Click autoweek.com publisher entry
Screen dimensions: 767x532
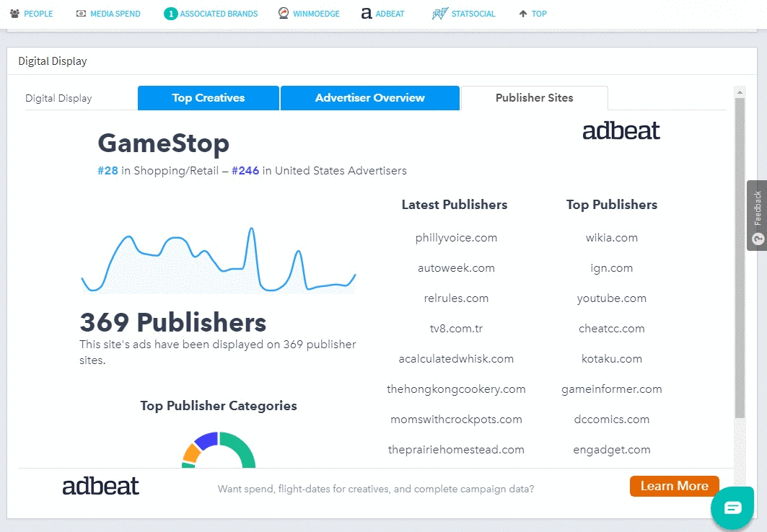[456, 268]
